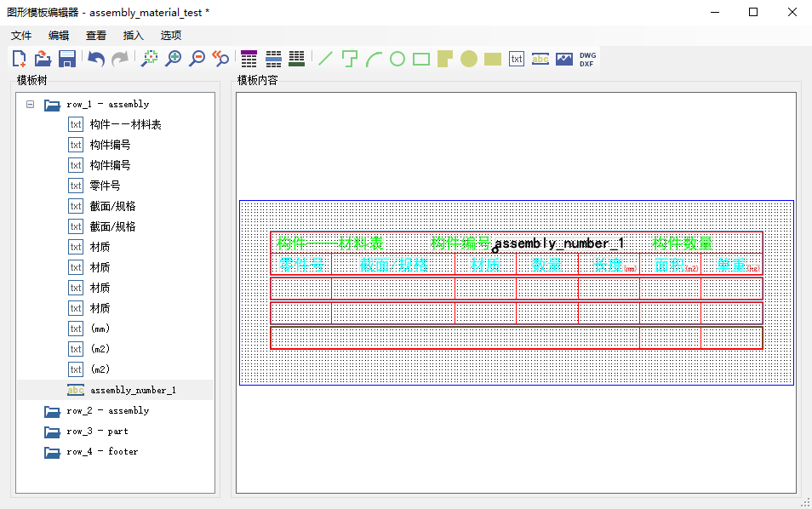Select the polyline drawing tool

coord(350,59)
